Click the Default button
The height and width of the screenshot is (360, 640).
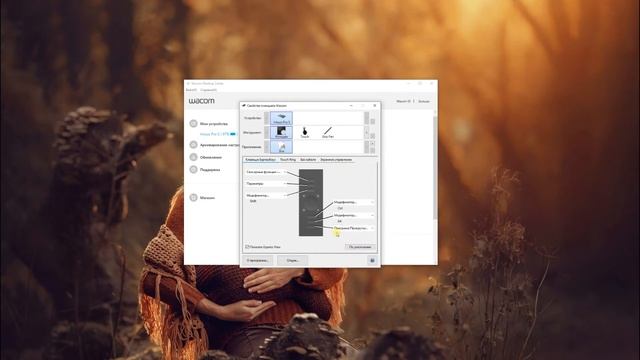point(360,247)
